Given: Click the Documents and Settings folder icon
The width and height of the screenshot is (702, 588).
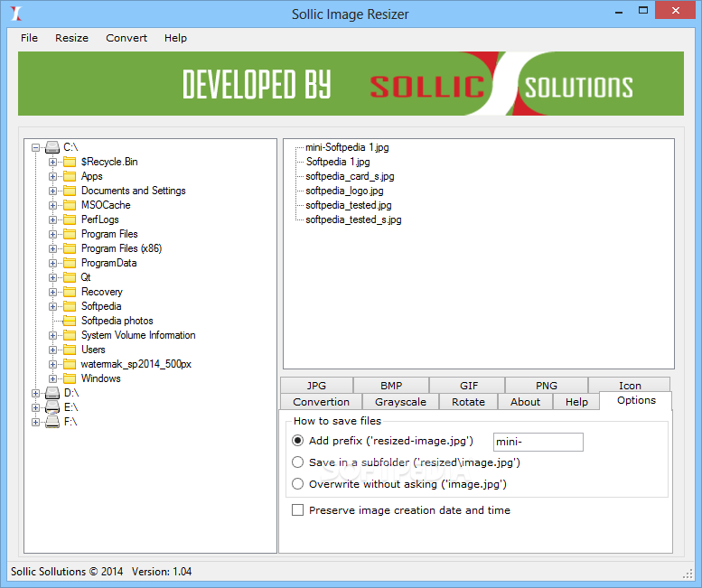Looking at the screenshot, I should (x=70, y=191).
